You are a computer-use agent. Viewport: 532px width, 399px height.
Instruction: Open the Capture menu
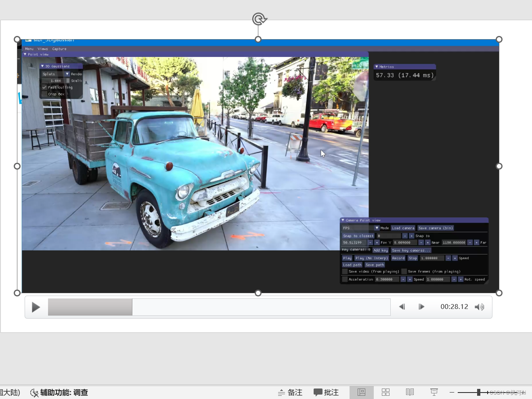click(x=59, y=48)
